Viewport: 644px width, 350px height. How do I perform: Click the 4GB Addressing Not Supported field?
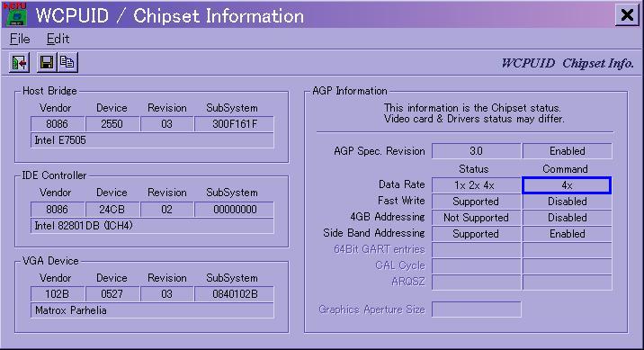pyautogui.click(x=476, y=218)
